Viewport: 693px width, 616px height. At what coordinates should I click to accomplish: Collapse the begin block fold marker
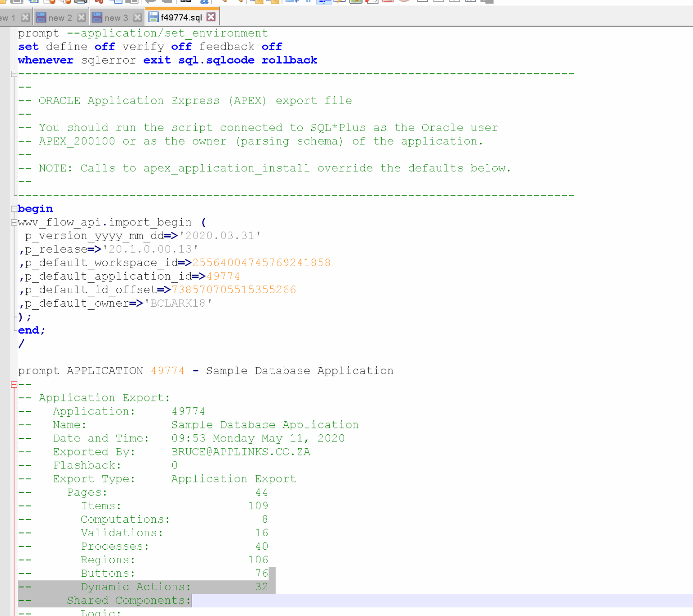pos(14,209)
